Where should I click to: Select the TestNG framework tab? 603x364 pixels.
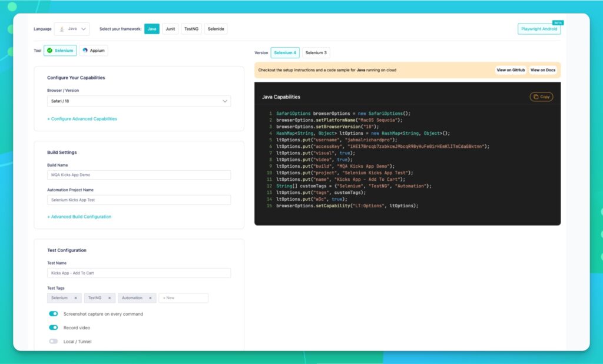191,29
